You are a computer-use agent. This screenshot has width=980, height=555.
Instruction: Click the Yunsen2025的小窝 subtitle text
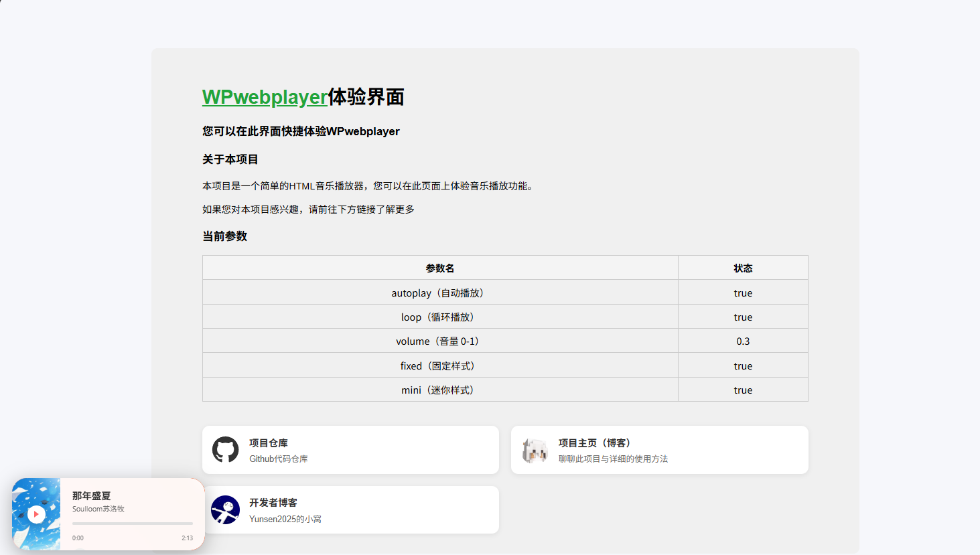click(285, 520)
